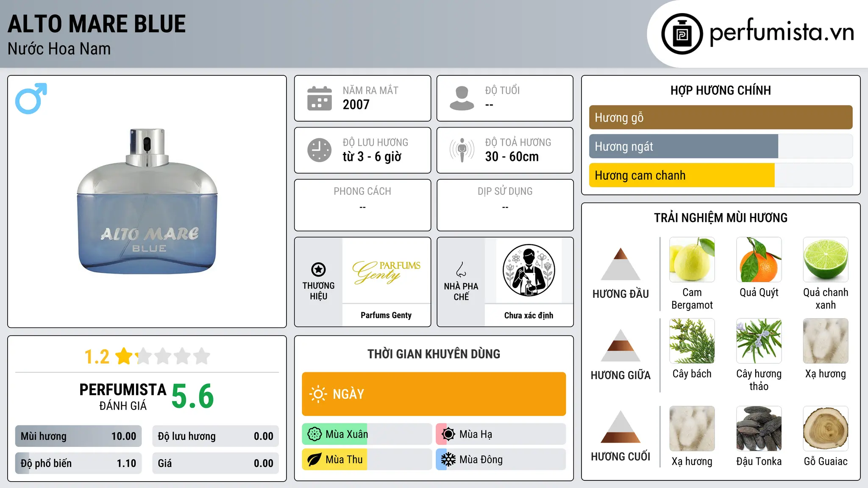Select the Quả Quýt note image

pos(759,260)
